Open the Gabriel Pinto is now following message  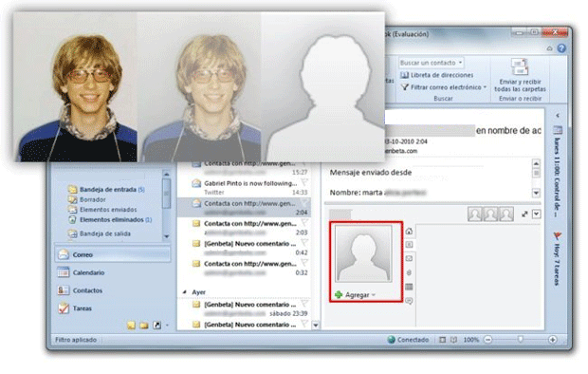[x=244, y=187]
